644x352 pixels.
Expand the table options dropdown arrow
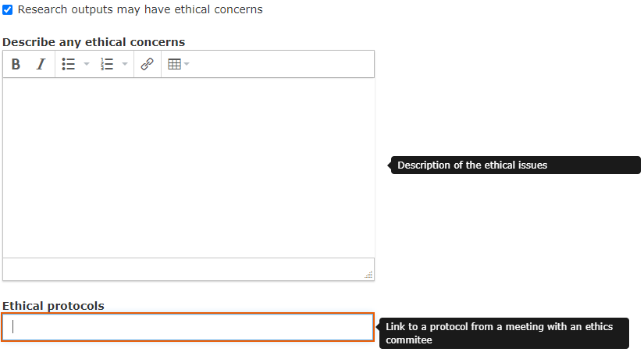coord(187,65)
